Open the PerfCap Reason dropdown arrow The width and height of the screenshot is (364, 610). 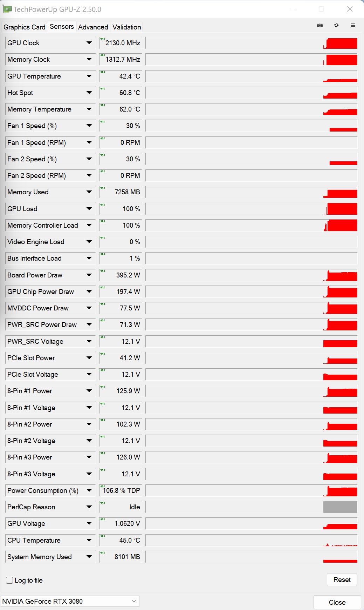[89, 507]
